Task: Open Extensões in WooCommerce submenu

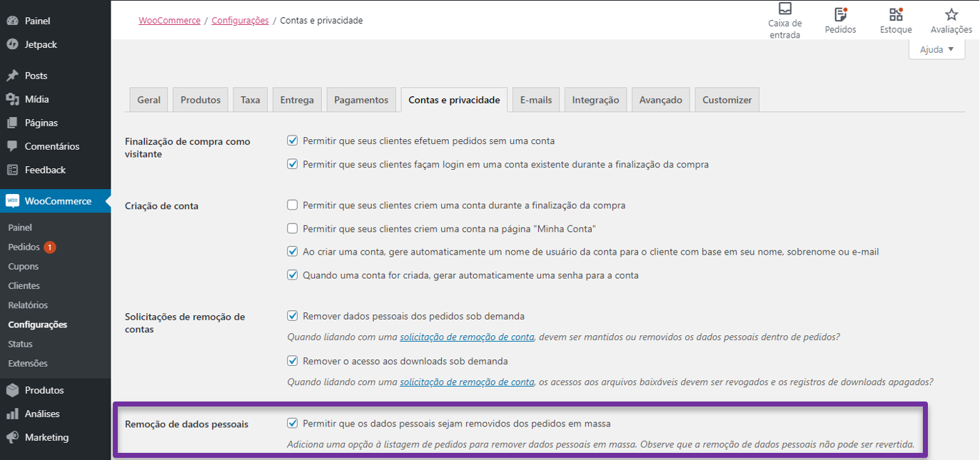Action: [28, 363]
